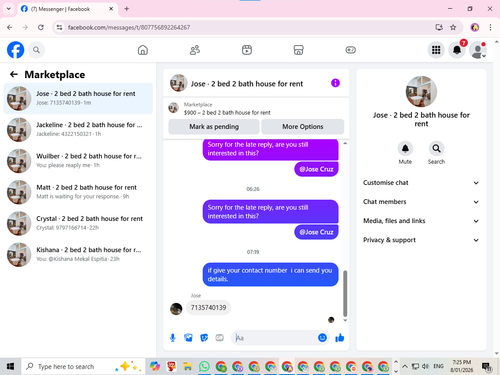Bookmark this page with the star icon
Viewport: 500px width, 375px height.
point(453,27)
